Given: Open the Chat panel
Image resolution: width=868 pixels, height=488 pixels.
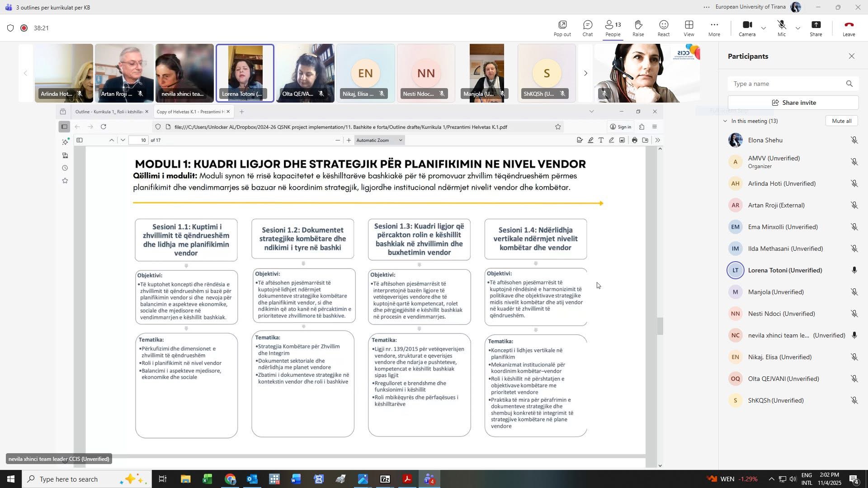Looking at the screenshot, I should click(x=587, y=28).
